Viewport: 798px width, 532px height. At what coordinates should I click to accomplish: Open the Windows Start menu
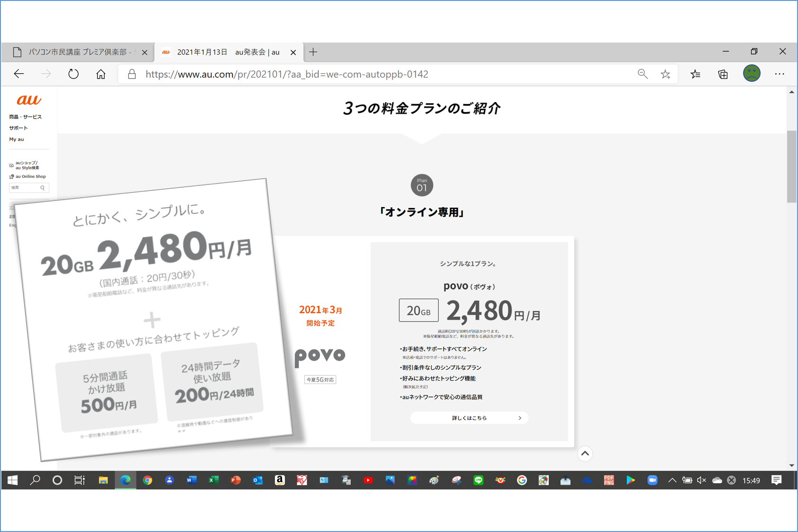[13, 480]
